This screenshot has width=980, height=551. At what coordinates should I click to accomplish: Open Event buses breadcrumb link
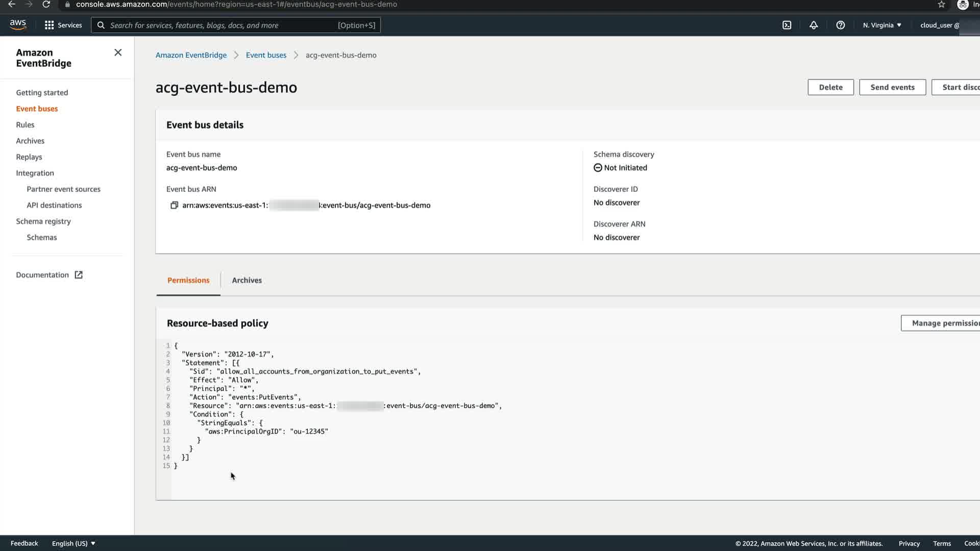point(266,55)
